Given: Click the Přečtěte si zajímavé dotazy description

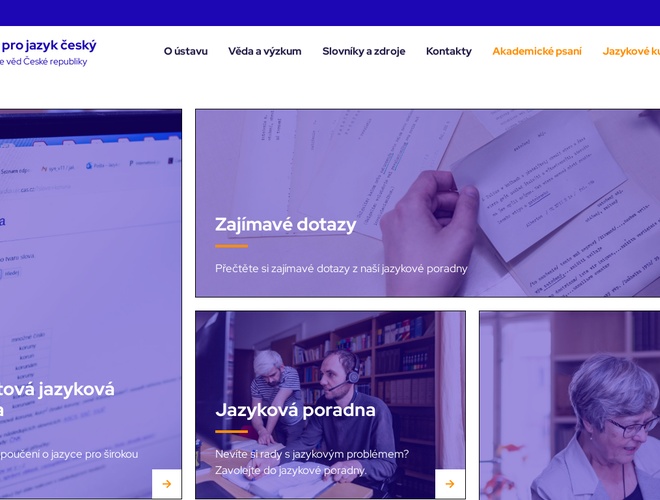Looking at the screenshot, I should pos(341,269).
